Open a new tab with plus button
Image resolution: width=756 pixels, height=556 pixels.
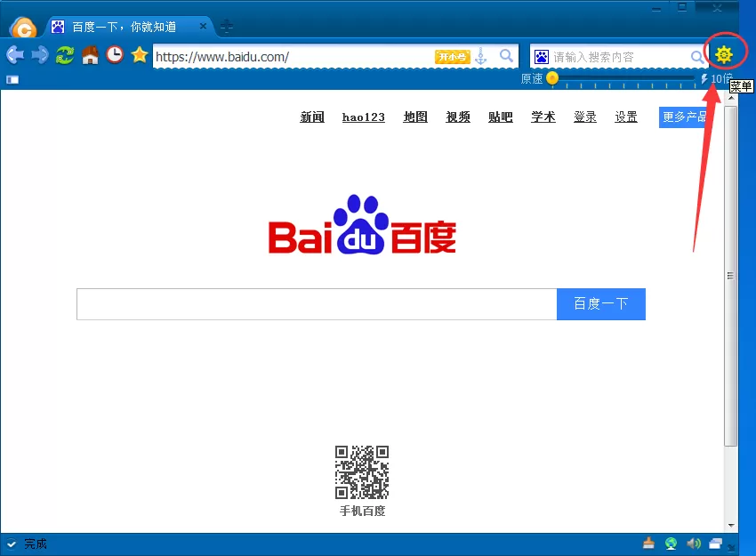tap(226, 26)
